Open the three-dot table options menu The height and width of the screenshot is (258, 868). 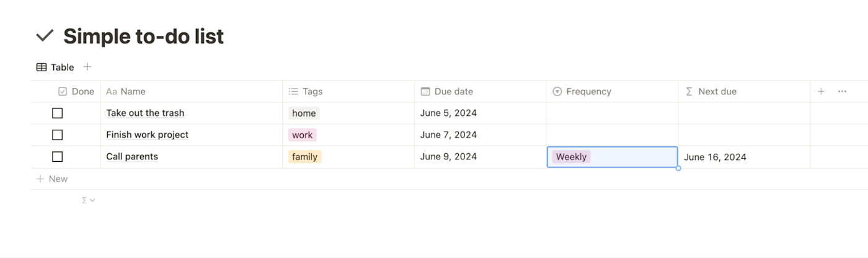coord(842,91)
